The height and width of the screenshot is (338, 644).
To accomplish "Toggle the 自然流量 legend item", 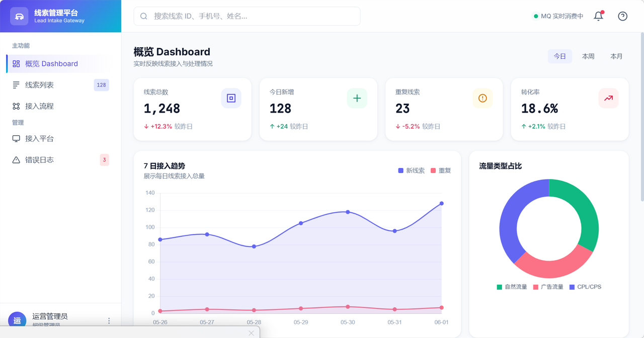I will [512, 287].
